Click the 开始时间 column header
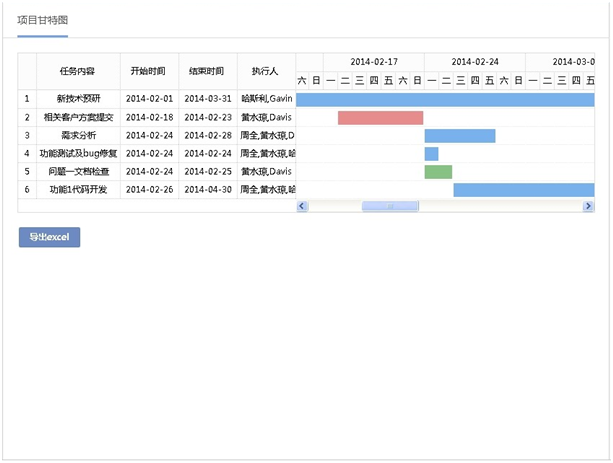 [149, 71]
